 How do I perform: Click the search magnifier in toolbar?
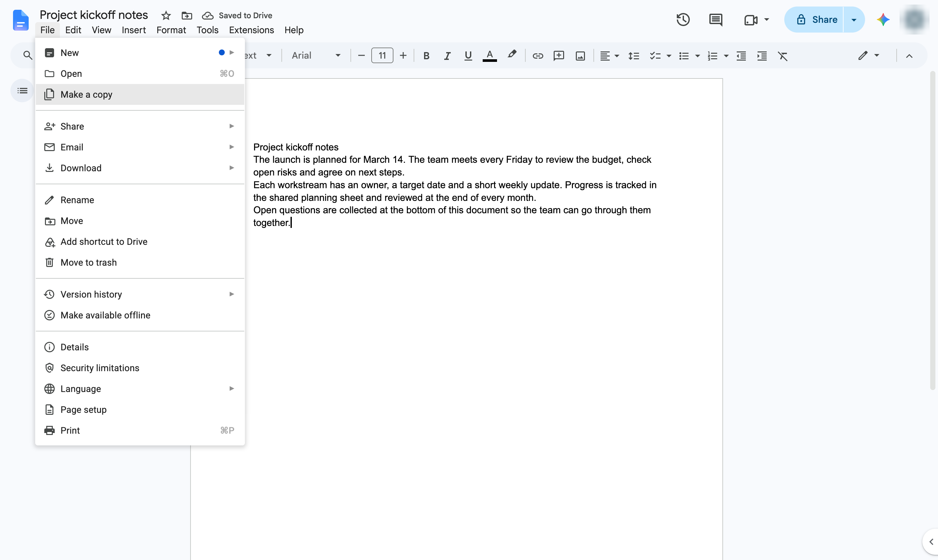pyautogui.click(x=28, y=55)
